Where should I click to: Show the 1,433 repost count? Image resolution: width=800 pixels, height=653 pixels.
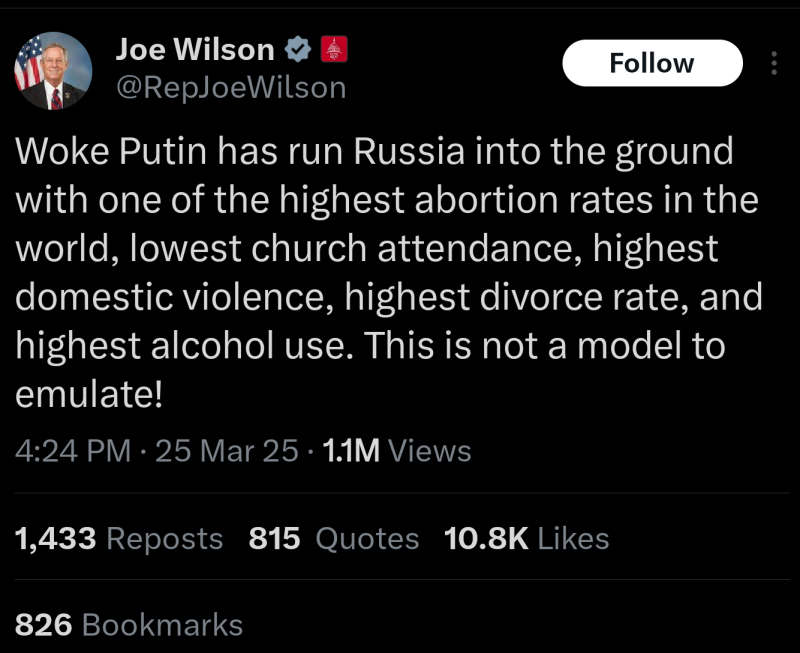tap(56, 539)
